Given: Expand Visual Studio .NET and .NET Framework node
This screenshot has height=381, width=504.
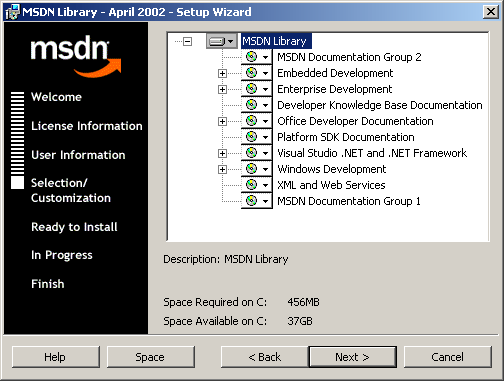Looking at the screenshot, I should coord(222,153).
